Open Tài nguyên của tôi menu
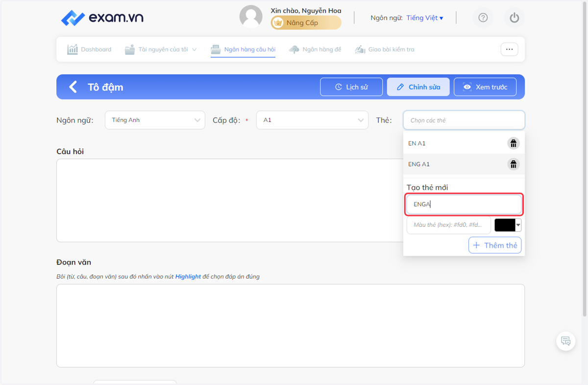This screenshot has width=588, height=385. tap(161, 49)
